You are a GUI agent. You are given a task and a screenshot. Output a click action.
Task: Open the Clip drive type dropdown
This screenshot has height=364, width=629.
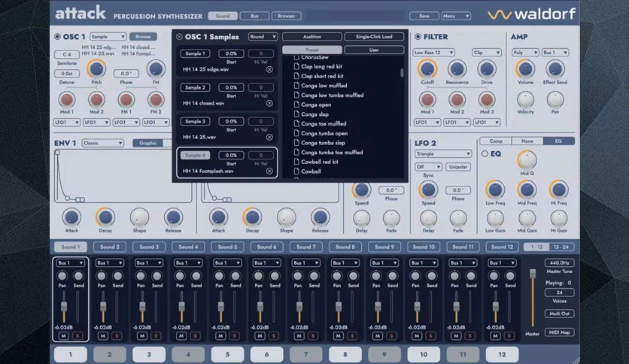click(x=487, y=53)
